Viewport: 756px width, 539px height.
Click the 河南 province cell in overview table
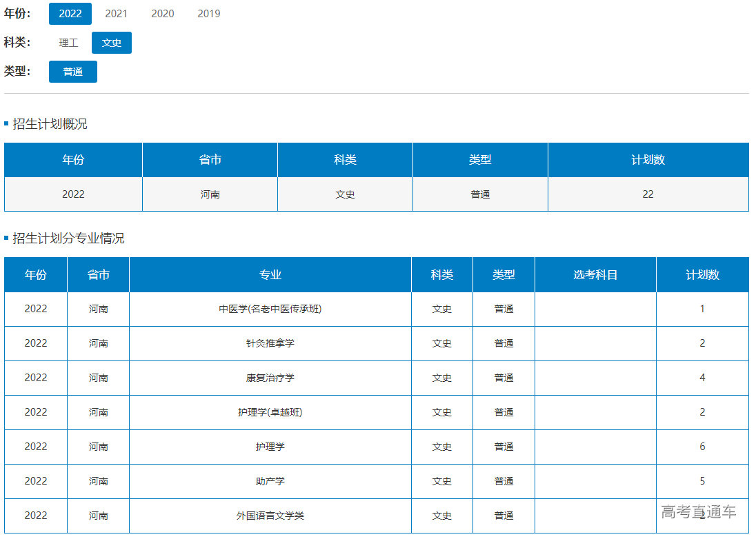coord(210,194)
